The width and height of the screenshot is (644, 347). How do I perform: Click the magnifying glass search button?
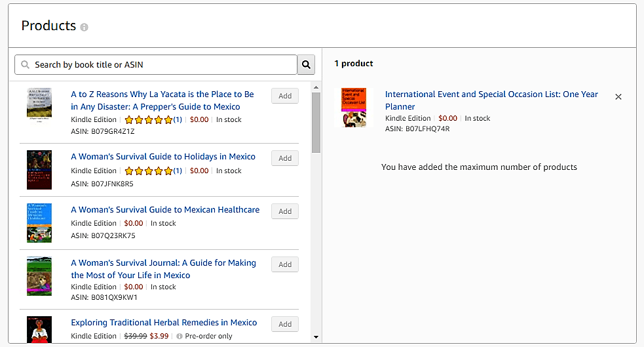pyautogui.click(x=306, y=64)
